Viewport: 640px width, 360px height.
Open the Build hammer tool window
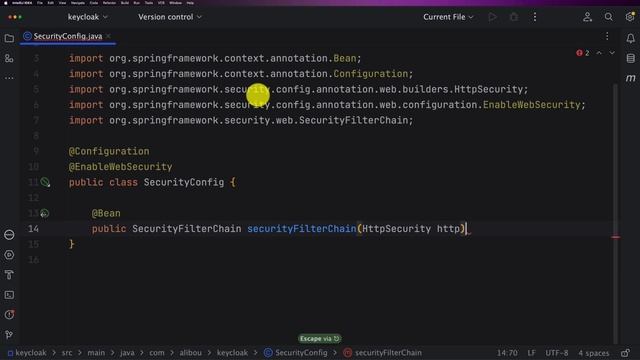pos(9,275)
